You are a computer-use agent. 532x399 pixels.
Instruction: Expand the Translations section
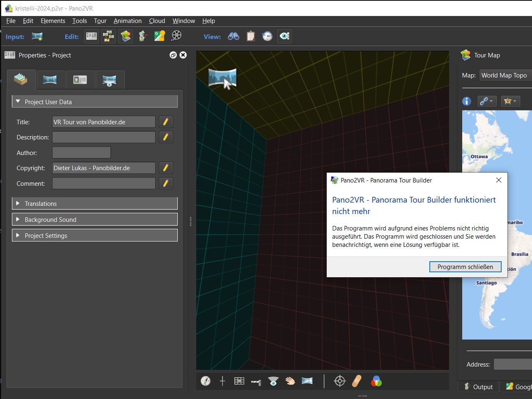click(95, 203)
